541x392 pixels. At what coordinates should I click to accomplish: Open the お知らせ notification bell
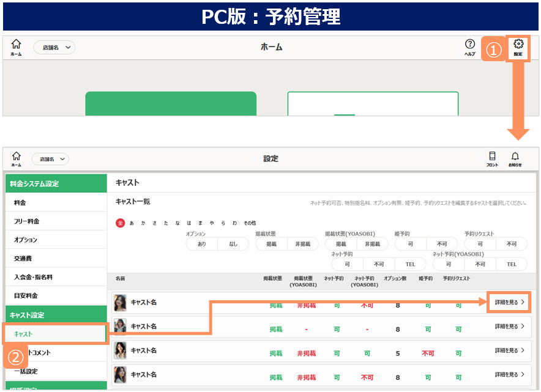515,158
